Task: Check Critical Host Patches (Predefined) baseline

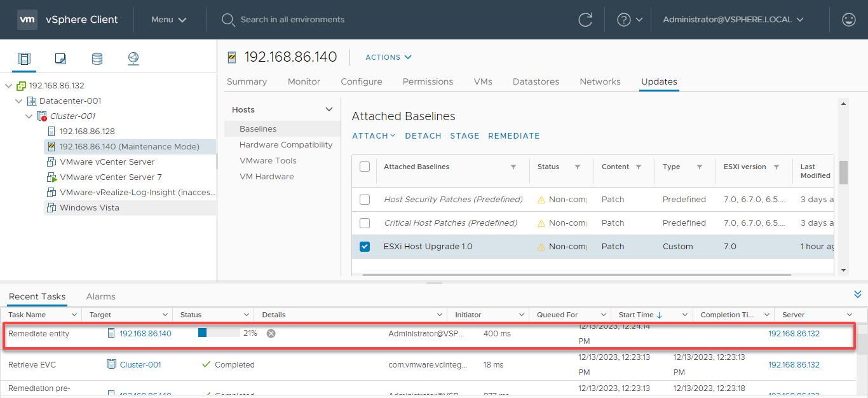Action: click(365, 223)
